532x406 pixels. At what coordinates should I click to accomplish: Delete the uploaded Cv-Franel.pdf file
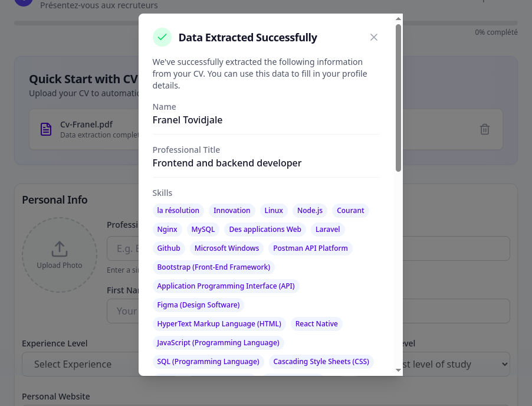[x=485, y=129]
